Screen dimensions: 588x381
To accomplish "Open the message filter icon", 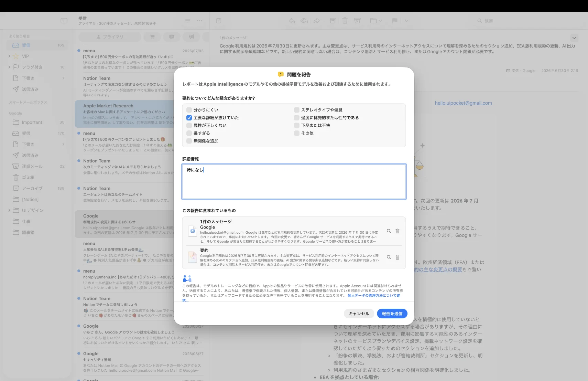I will coord(187,21).
